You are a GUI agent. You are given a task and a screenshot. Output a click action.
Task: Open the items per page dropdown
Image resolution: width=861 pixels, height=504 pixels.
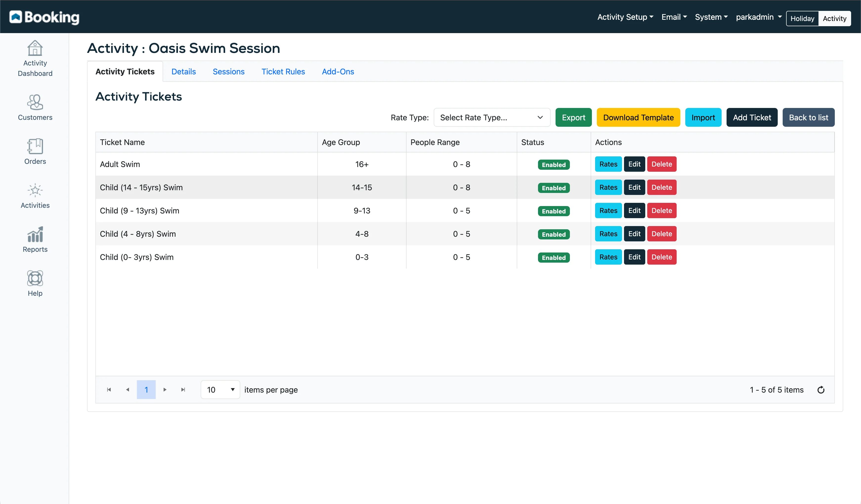(x=220, y=390)
